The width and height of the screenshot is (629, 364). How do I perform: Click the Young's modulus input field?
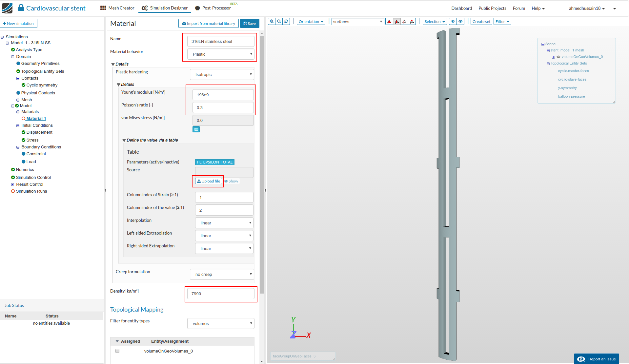(223, 95)
